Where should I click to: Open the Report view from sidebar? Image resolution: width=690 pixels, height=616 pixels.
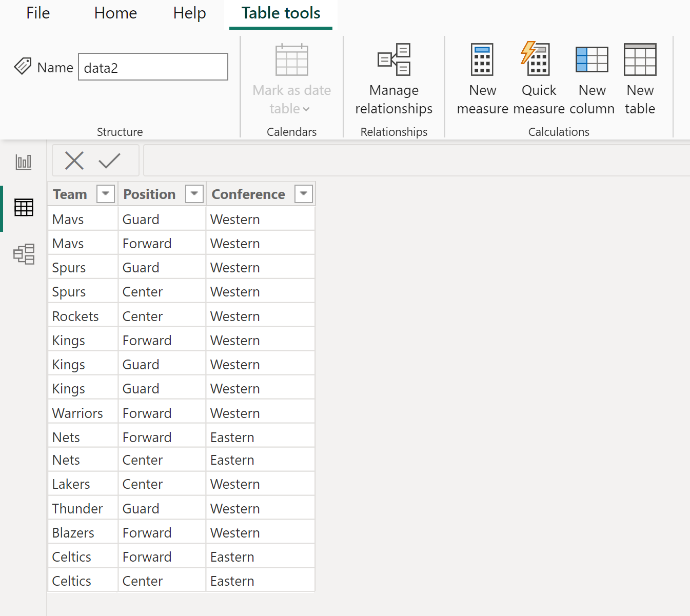point(24,162)
